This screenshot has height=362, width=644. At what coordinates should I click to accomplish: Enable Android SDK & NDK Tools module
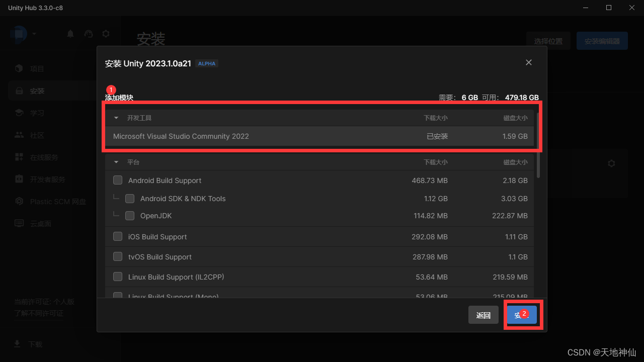click(130, 199)
